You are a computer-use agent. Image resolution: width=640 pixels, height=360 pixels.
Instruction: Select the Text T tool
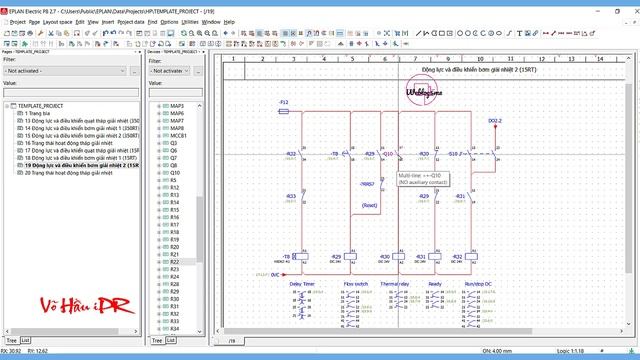pyautogui.click(x=520, y=33)
